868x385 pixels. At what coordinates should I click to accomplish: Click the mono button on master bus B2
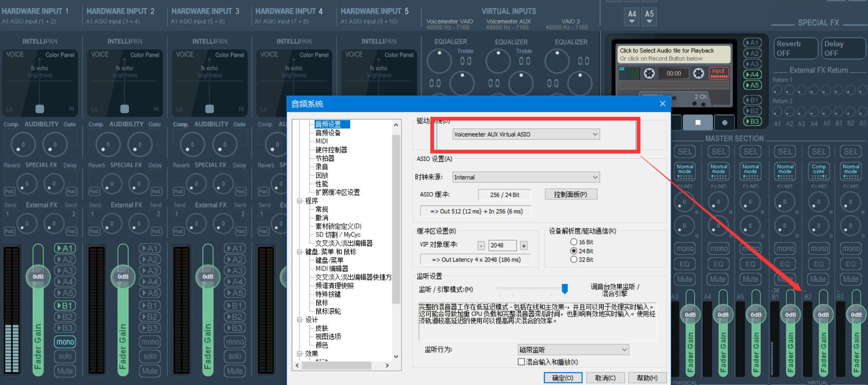[x=819, y=249]
